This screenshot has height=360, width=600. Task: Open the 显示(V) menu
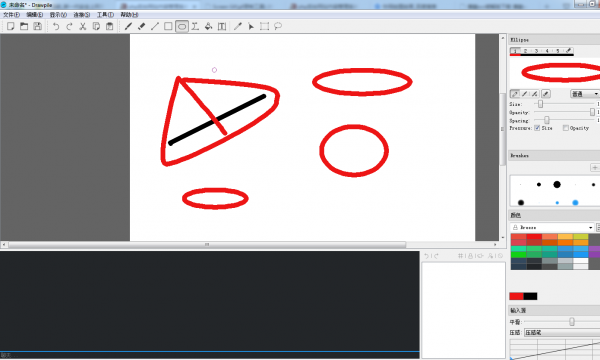tap(58, 15)
